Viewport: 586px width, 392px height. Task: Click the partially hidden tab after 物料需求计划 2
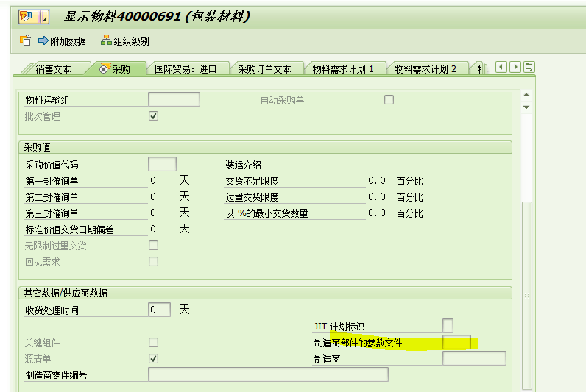tap(480, 68)
